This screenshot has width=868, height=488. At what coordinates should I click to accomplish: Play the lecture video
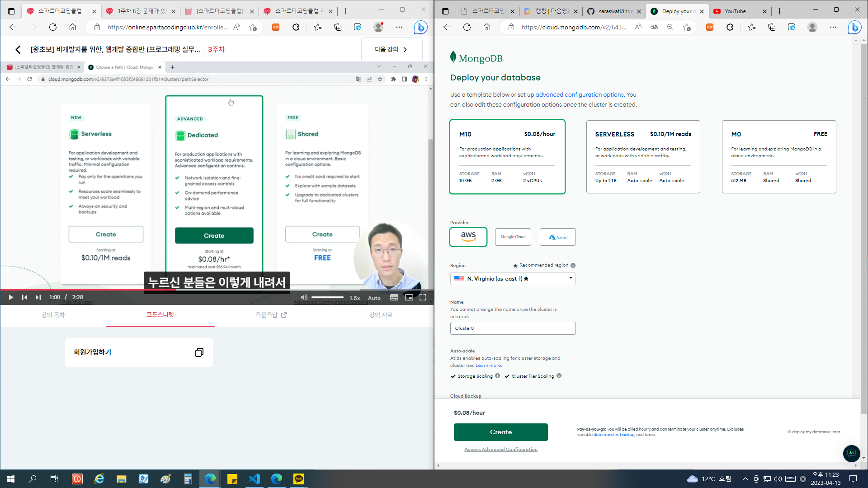(x=11, y=297)
